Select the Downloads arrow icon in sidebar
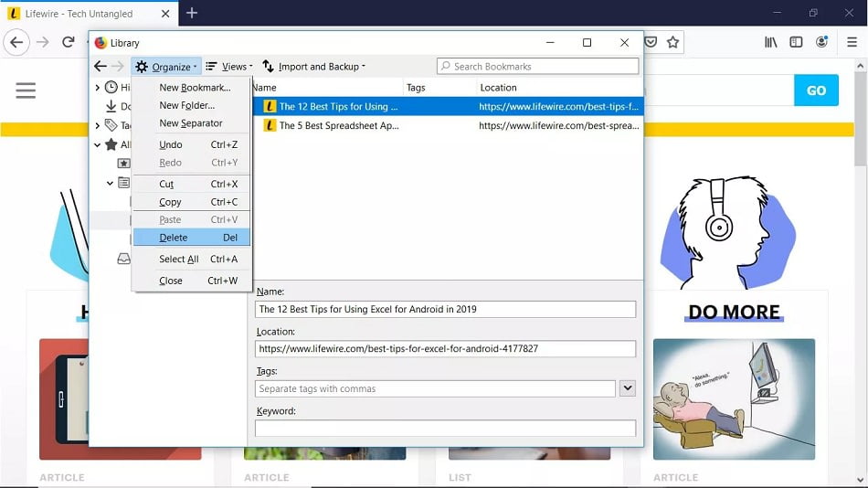 111,106
